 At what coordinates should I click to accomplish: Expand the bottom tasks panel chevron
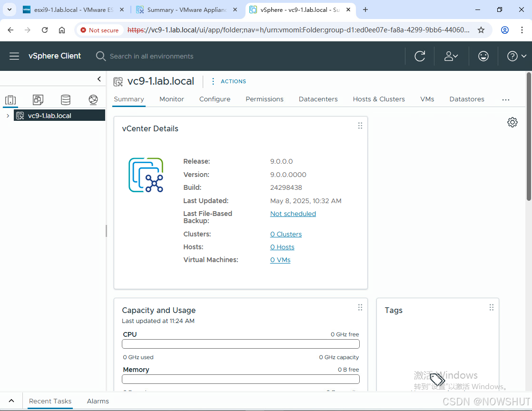pyautogui.click(x=11, y=401)
